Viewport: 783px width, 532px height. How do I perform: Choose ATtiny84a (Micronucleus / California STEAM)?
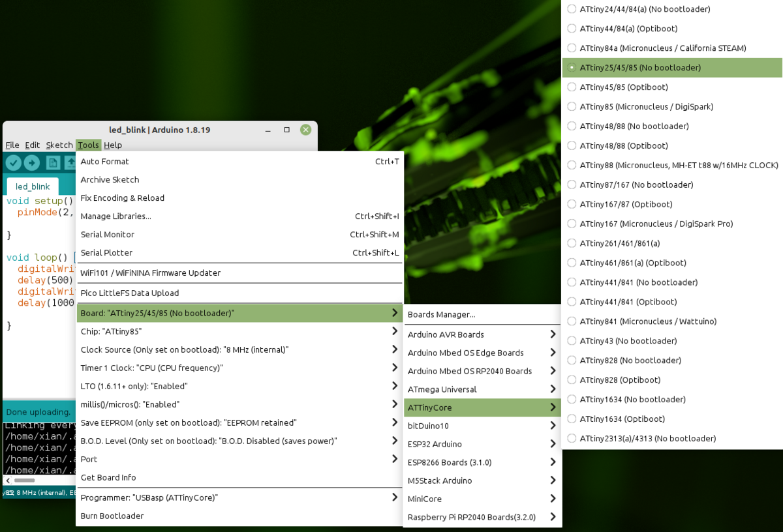pos(672,48)
